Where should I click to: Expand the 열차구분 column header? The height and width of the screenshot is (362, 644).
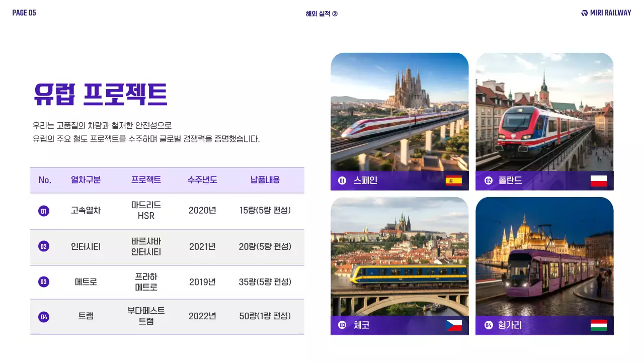tap(86, 180)
